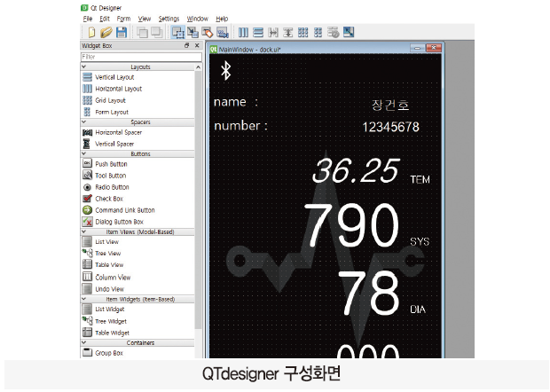Open the View menu
Image resolution: width=550 pixels, height=392 pixels.
click(x=145, y=19)
